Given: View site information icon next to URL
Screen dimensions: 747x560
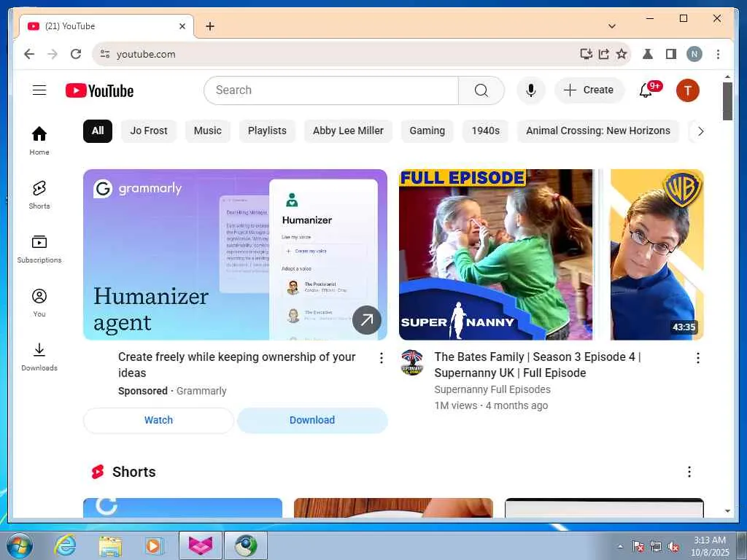Looking at the screenshot, I should pyautogui.click(x=105, y=54).
